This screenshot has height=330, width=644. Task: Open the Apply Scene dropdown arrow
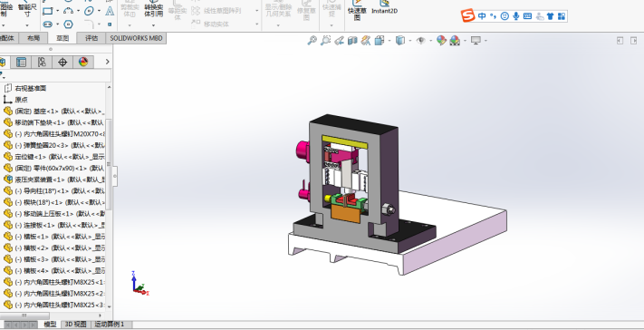(465, 41)
